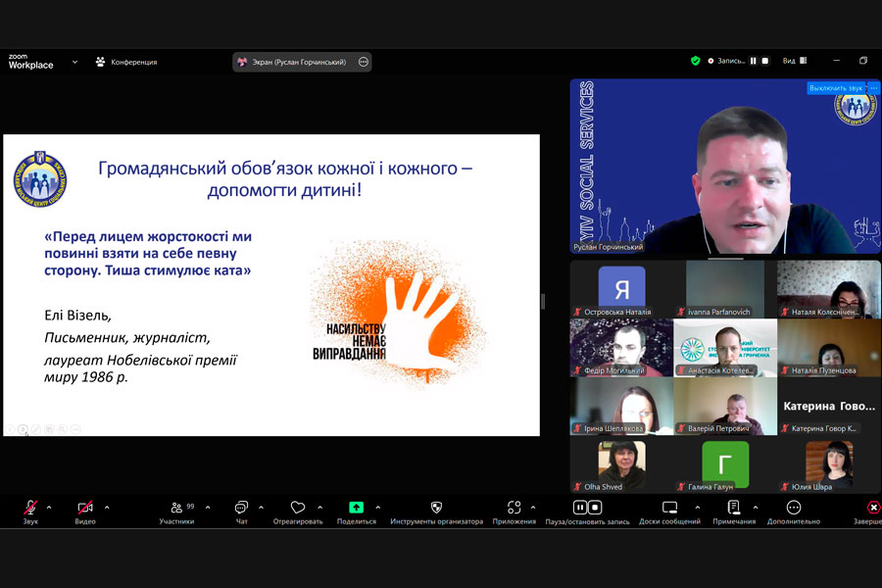The image size is (882, 588).
Task: Expand share options arrow next to Поделиться
Action: [x=378, y=508]
